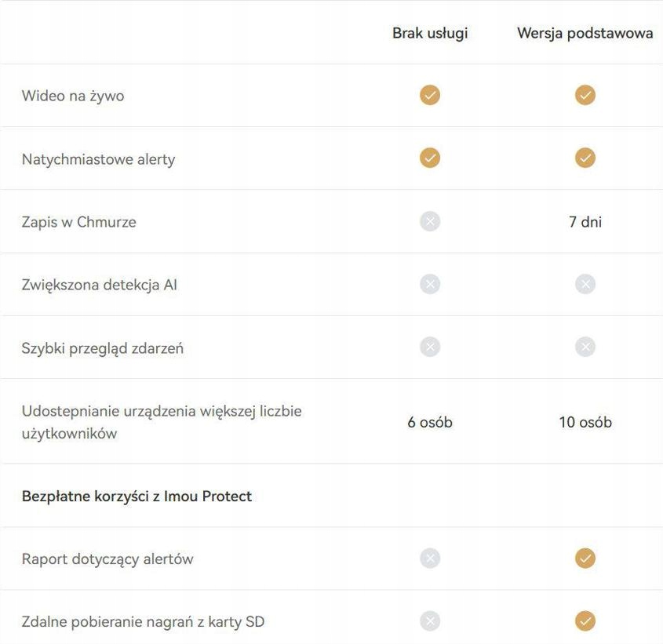Click the 6 osób sharing value
Screen dimensions: 663x644
430,422
